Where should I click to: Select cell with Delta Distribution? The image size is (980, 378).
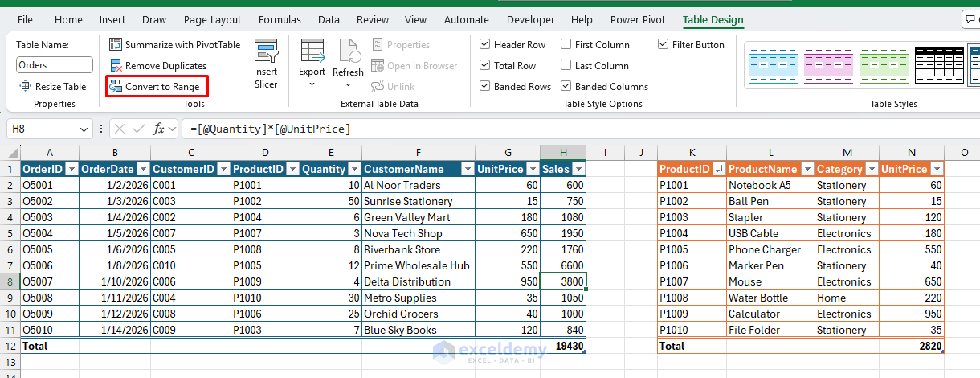(418, 281)
